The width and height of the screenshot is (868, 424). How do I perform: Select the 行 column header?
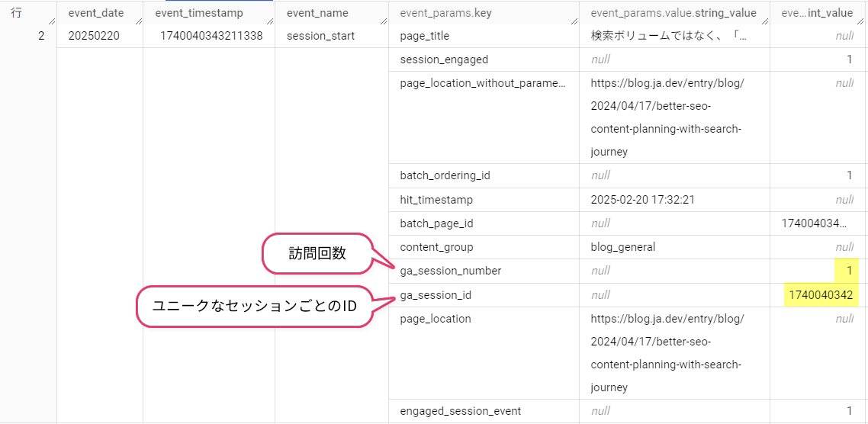click(x=28, y=13)
